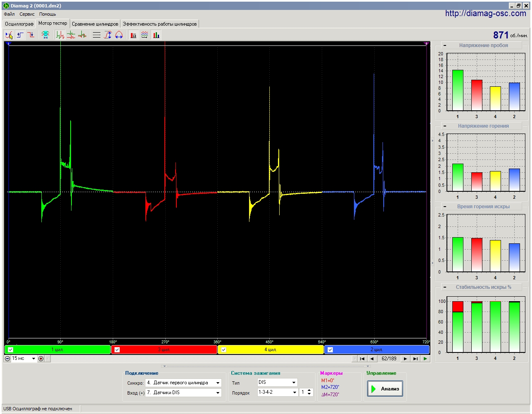Open the ignition Тип DIS dropdown
Image resolution: width=532 pixels, height=414 pixels.
point(294,383)
